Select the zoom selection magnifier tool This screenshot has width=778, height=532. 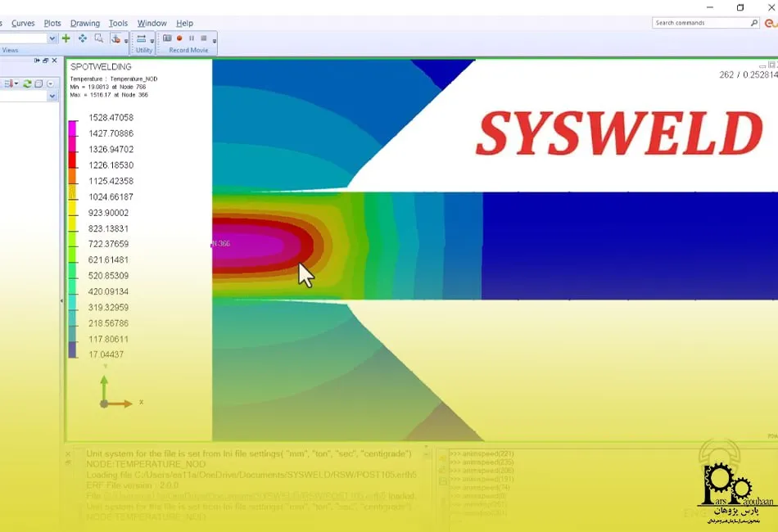click(98, 38)
